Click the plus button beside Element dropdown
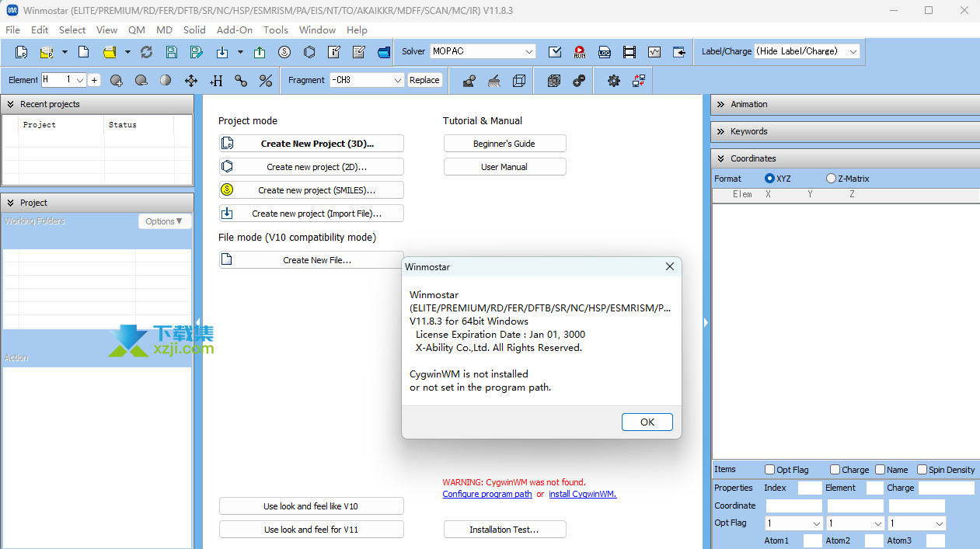The width and height of the screenshot is (980, 549). [x=94, y=80]
